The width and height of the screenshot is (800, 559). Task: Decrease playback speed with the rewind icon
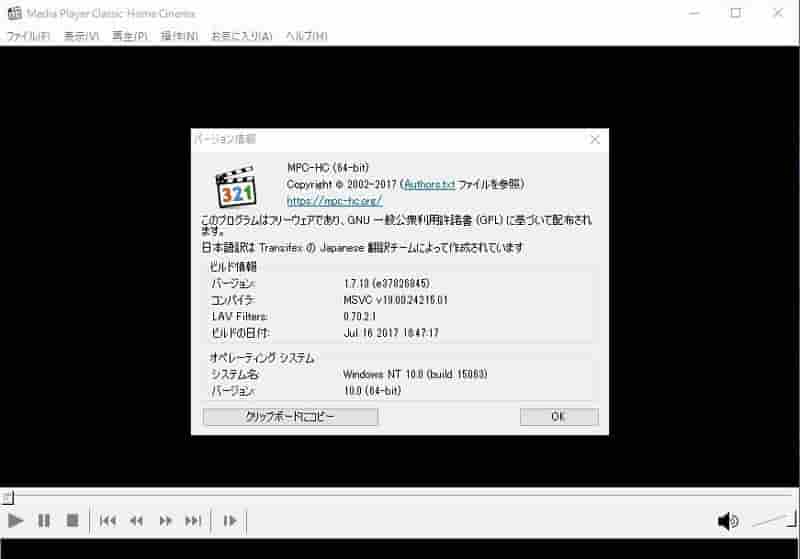pyautogui.click(x=136, y=521)
